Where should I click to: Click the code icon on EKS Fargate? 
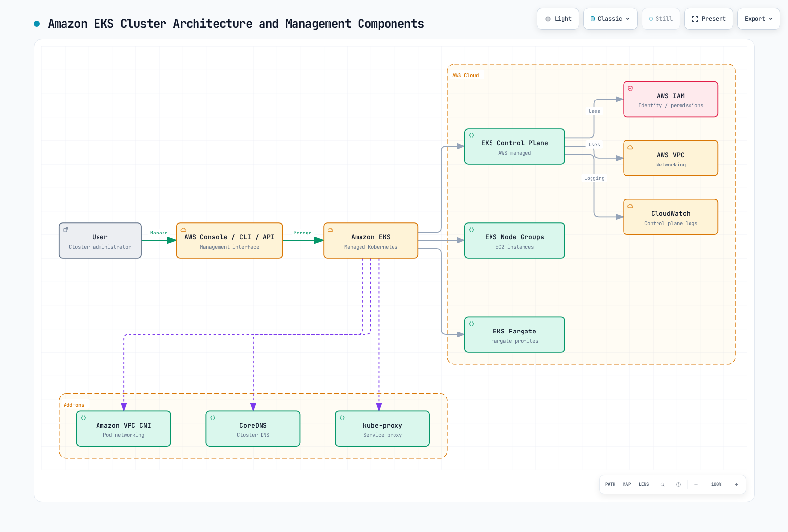471,324
